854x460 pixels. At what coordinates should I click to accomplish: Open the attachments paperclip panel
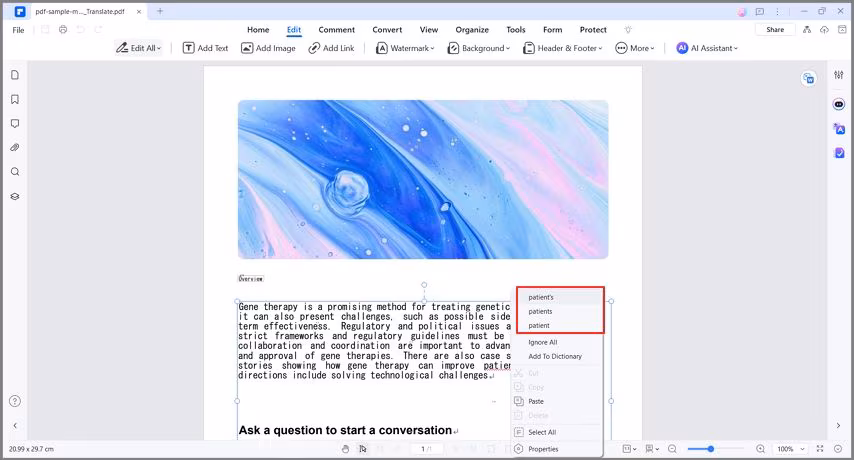click(15, 148)
